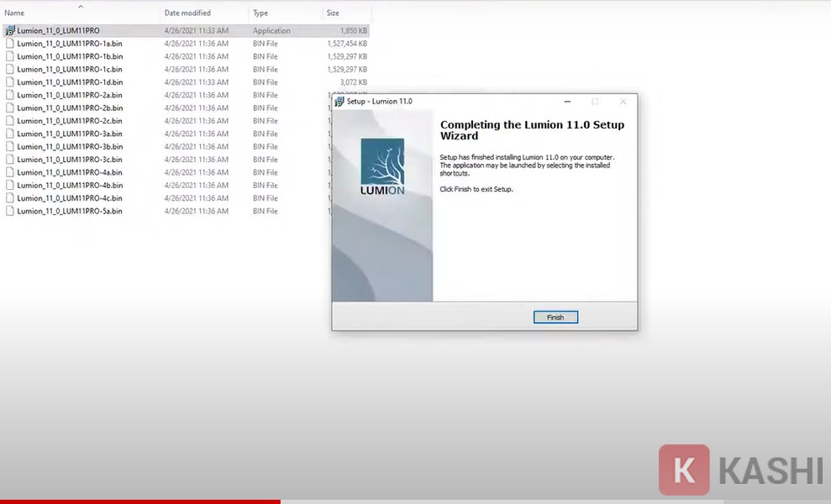Screen dimensions: 831x504
Task: Select the Lumion_11_0_LUM11PRO-1d.bin file name
Action: (70, 82)
